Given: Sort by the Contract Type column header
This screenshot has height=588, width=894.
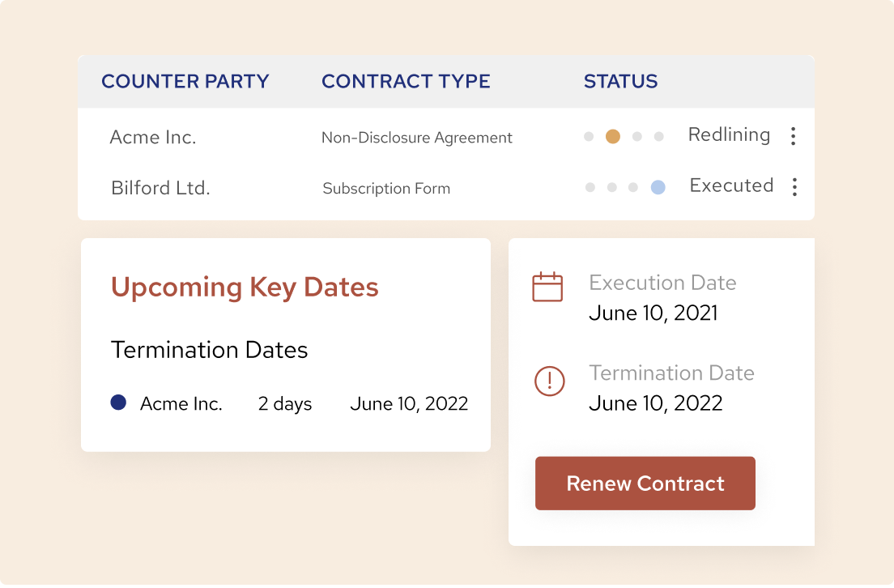Looking at the screenshot, I should coord(406,81).
